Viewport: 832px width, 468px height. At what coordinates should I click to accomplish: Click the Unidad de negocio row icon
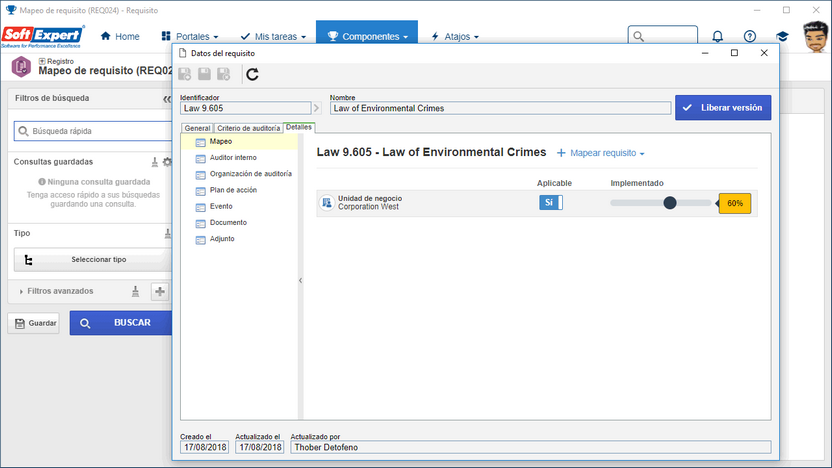click(327, 203)
